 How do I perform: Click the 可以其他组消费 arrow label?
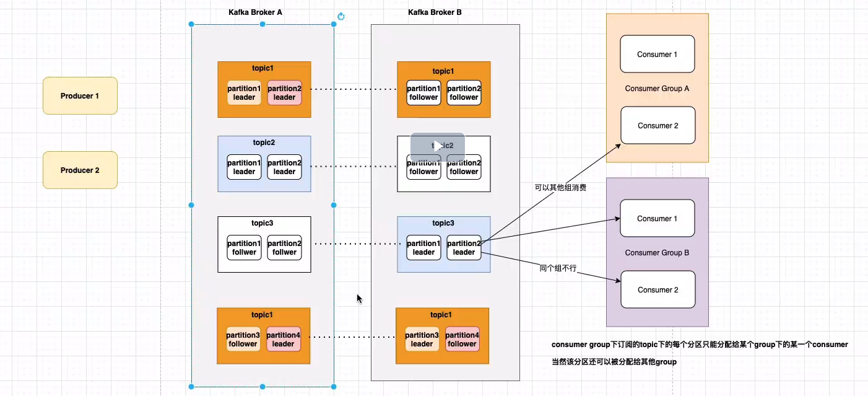click(560, 187)
